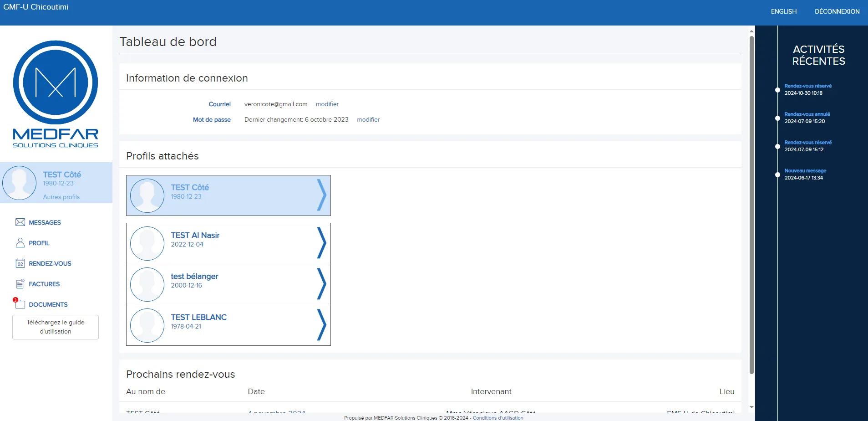Image resolution: width=868 pixels, height=421 pixels.
Task: Click the Factures invoice icon
Action: [20, 284]
